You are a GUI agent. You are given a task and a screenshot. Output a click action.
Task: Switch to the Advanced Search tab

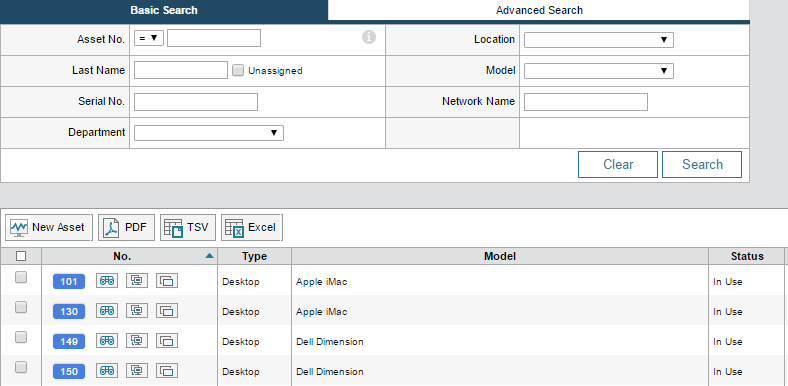539,10
